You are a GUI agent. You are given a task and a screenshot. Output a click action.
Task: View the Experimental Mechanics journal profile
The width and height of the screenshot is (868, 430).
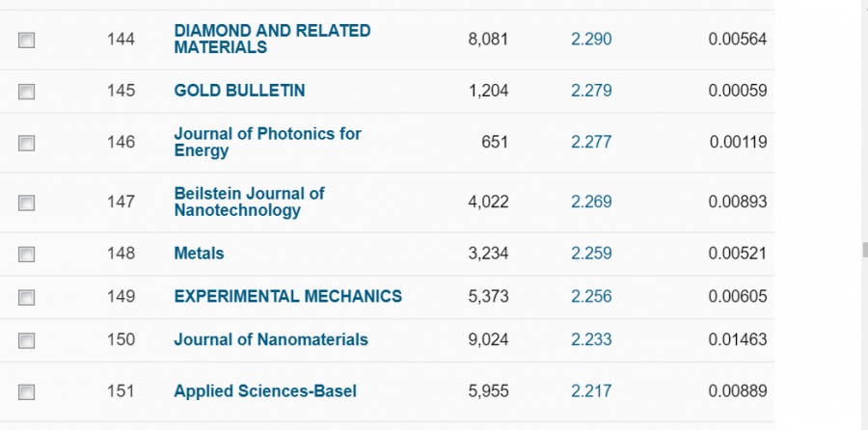pos(287,296)
